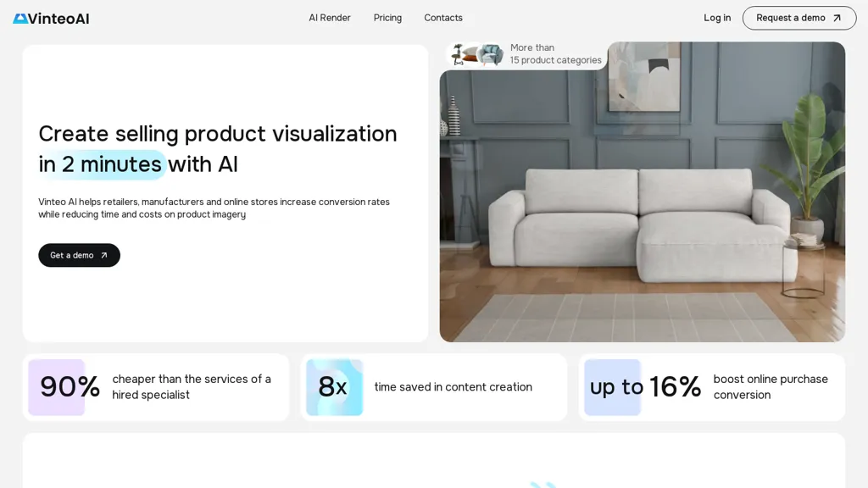Click the product category thumbnails icon

[x=476, y=54]
